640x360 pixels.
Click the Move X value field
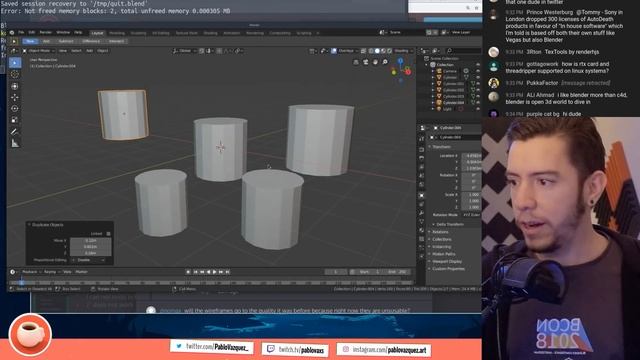click(x=91, y=241)
